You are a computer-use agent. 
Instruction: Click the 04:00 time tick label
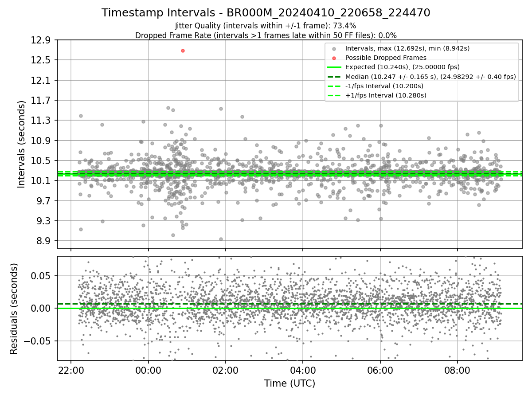[x=303, y=370]
